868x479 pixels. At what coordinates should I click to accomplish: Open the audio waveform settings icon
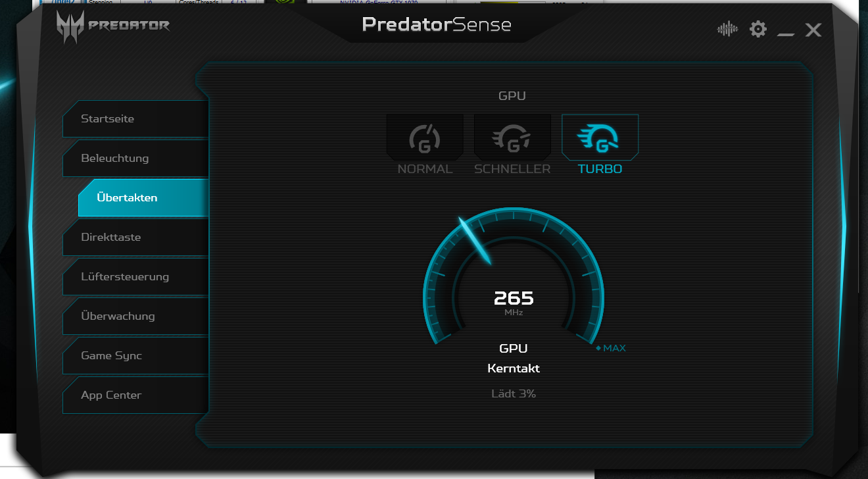pyautogui.click(x=727, y=29)
